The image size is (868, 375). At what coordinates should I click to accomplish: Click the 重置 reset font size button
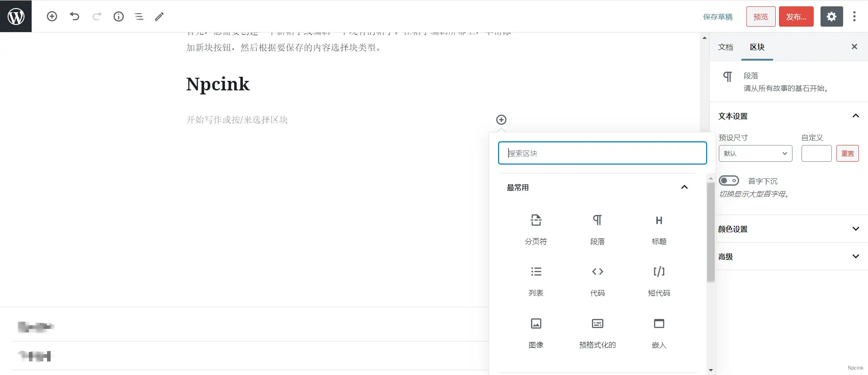(848, 154)
